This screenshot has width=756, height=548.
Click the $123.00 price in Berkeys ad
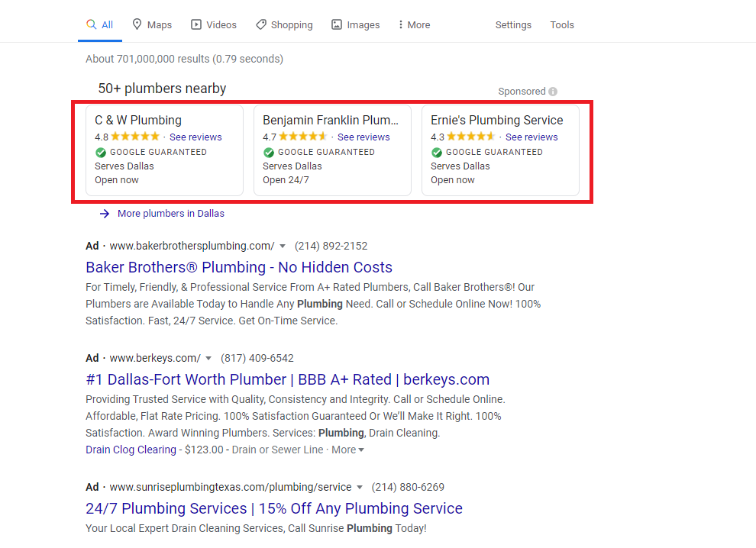(x=204, y=450)
